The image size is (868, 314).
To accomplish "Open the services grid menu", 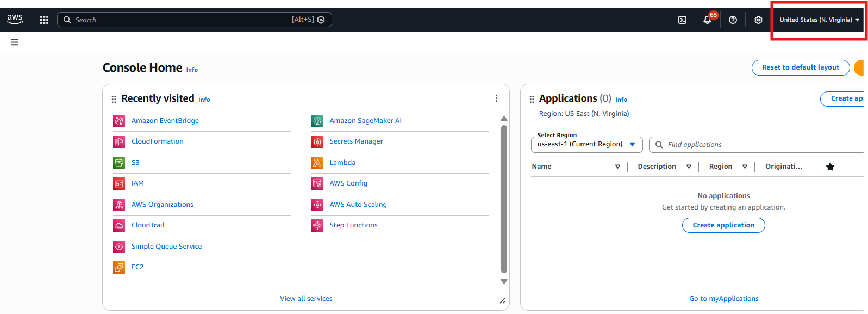I will (x=45, y=20).
